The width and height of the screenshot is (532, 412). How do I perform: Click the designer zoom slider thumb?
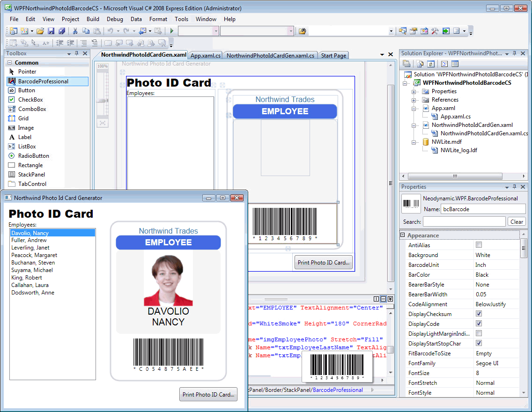[x=103, y=100]
